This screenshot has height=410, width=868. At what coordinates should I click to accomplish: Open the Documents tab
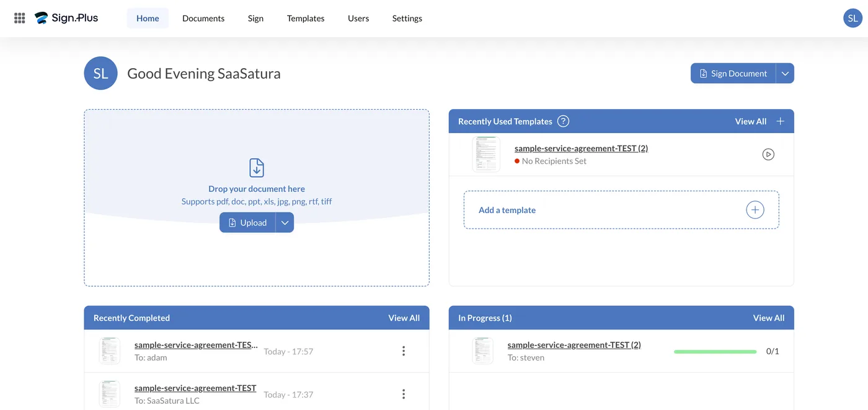[203, 18]
